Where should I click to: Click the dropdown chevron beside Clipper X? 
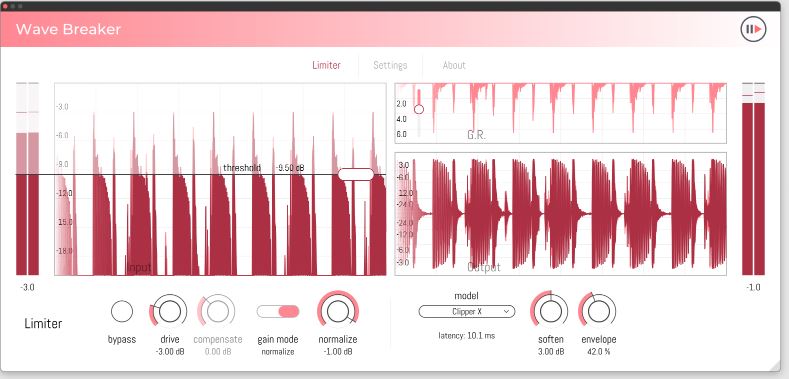point(507,312)
